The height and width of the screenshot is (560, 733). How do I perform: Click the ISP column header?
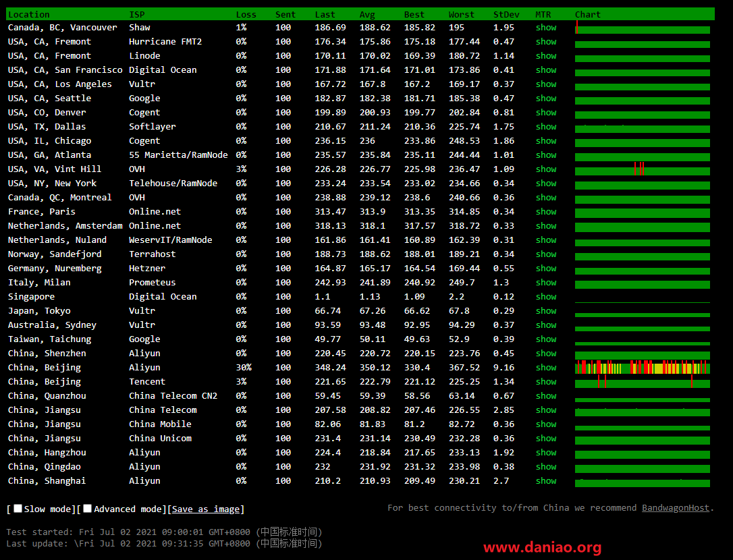coord(137,14)
